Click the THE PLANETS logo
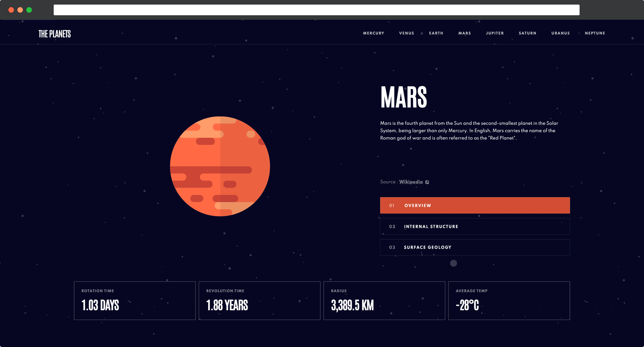 pos(54,34)
